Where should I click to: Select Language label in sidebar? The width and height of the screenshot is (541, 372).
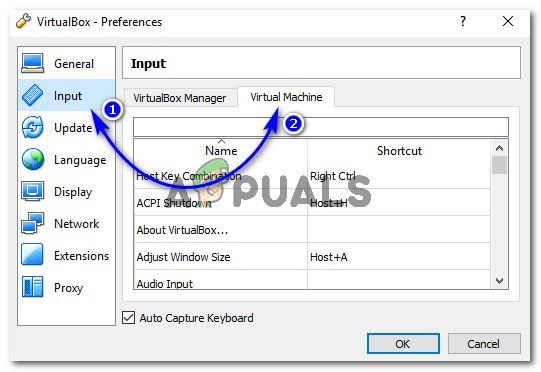80,160
